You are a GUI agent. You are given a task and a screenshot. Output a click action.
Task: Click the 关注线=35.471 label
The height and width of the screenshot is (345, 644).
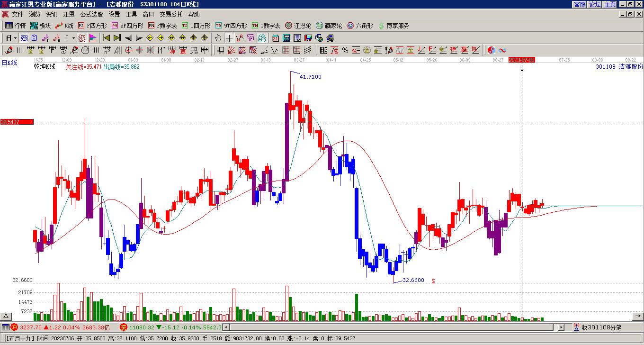(x=84, y=67)
